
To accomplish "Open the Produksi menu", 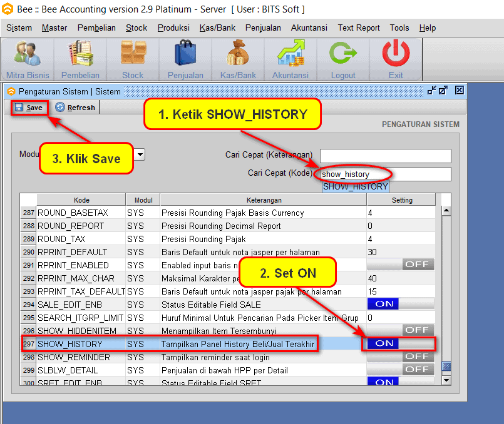I will tap(173, 28).
